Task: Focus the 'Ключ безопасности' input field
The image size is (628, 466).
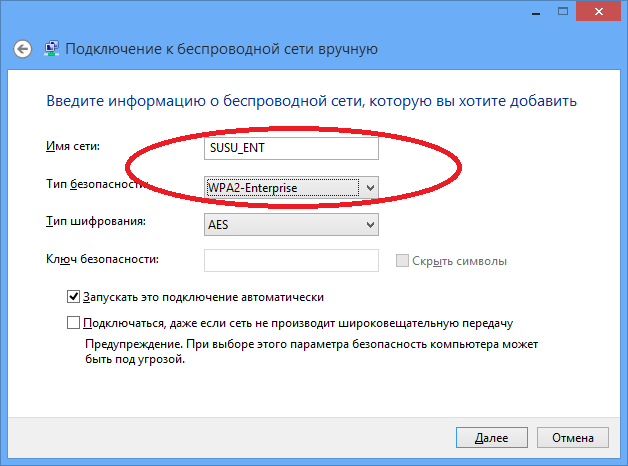Action: 290,261
